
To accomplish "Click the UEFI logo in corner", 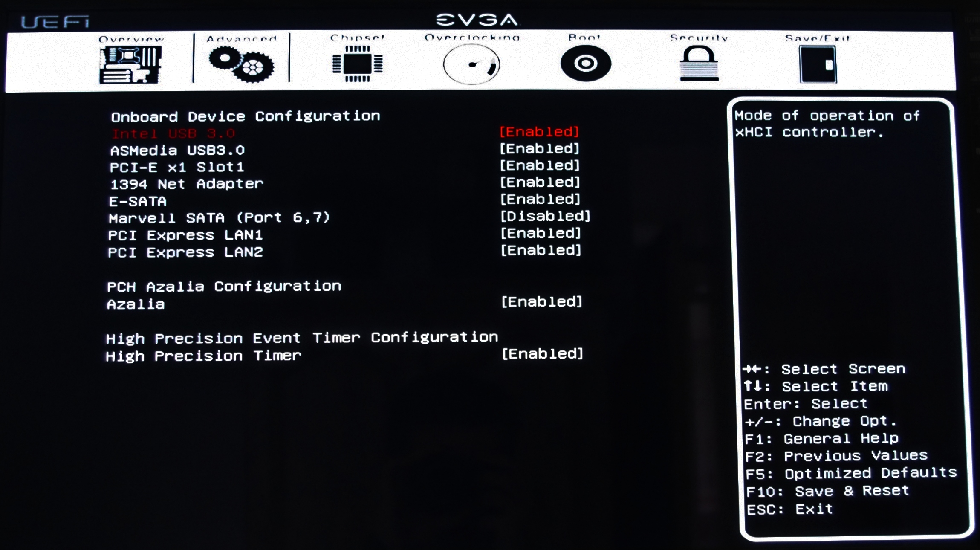I will [x=55, y=22].
